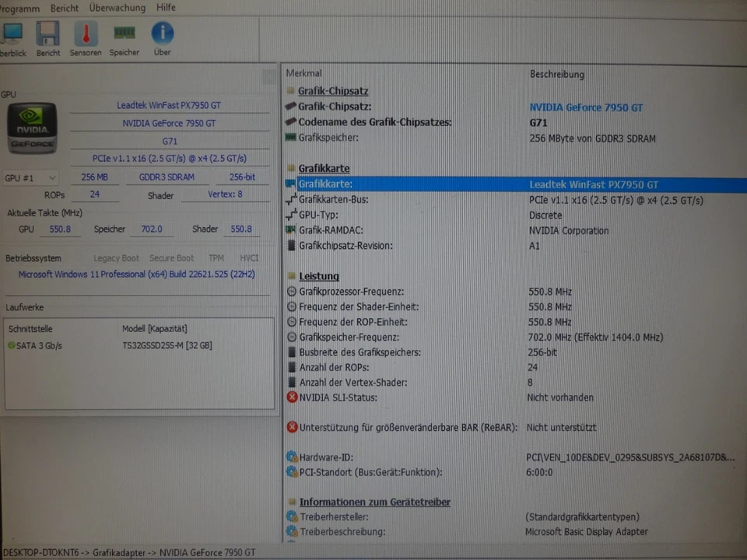Image resolution: width=747 pixels, height=560 pixels.
Task: Click the Secure Boot status label
Action: (x=171, y=257)
